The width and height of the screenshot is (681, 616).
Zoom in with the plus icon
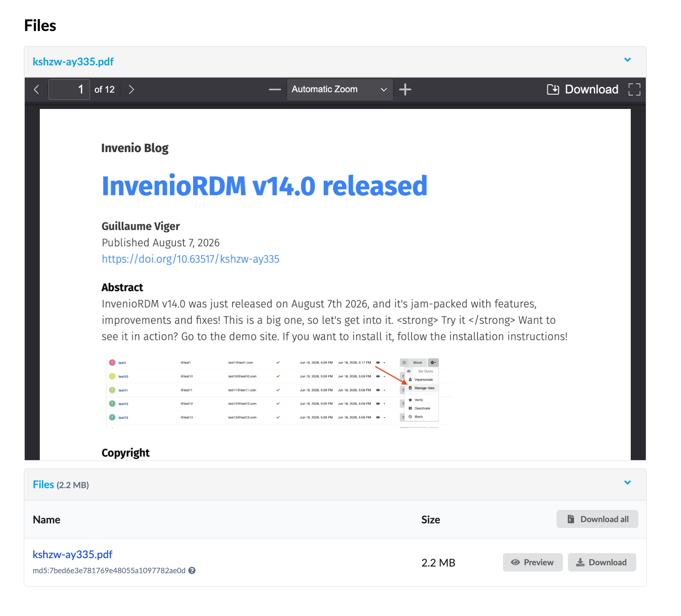[x=405, y=89]
